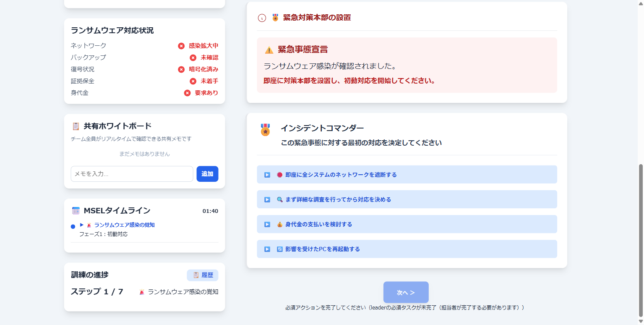Screen dimensions: 644x325
Task: Click siren icon in timeline entry ランサムウェア感染の覚知
Action: point(89,225)
